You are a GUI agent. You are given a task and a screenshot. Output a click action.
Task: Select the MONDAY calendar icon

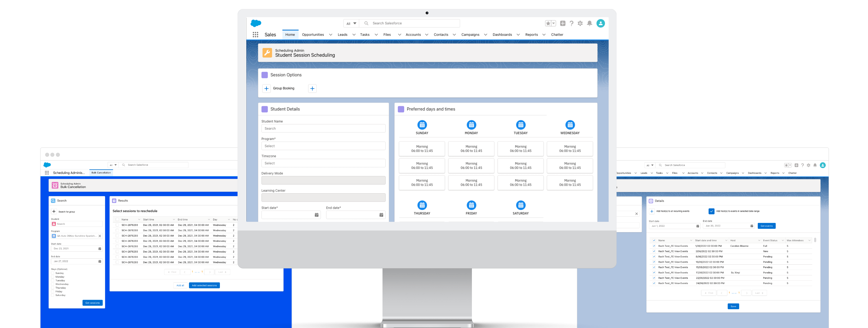[x=471, y=125]
